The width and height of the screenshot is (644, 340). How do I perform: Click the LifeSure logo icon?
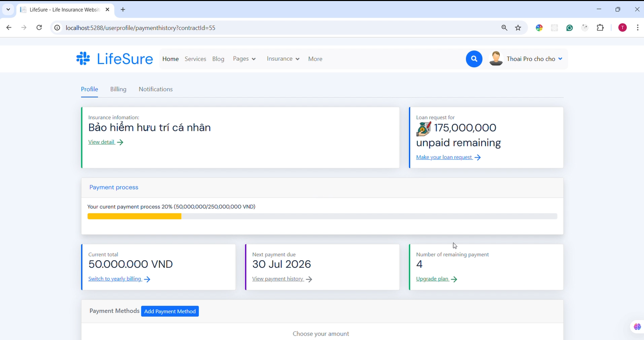point(83,59)
